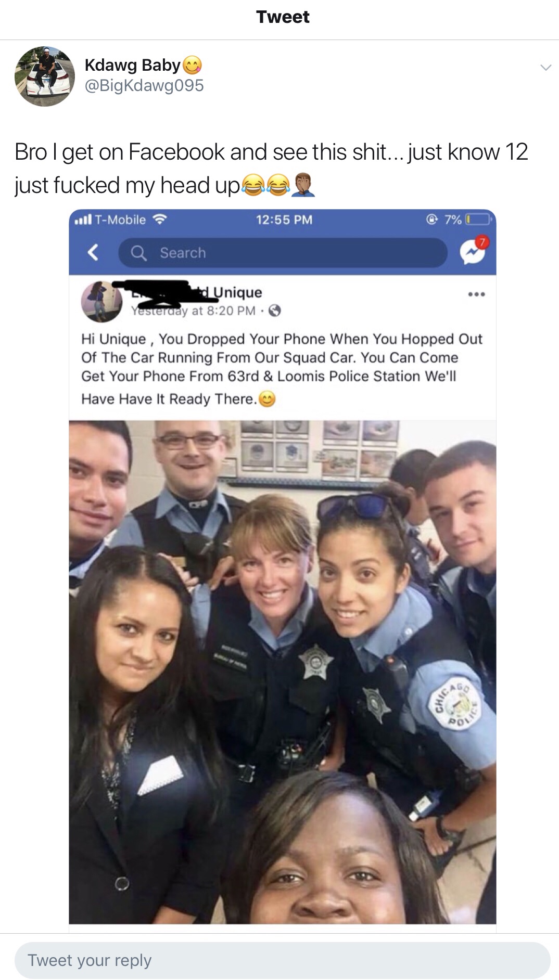Tap the magnifying glass search icon
The height and width of the screenshot is (980, 559).
[x=138, y=253]
